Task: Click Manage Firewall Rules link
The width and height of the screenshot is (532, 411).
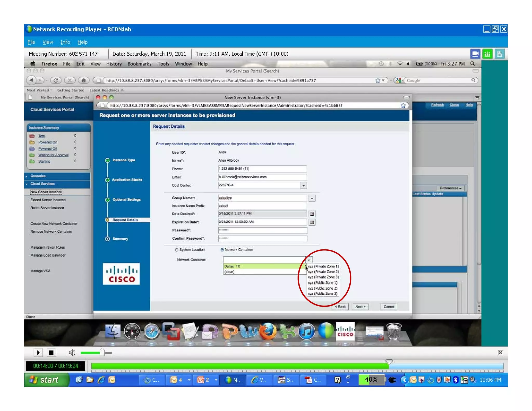Action: click(x=48, y=247)
